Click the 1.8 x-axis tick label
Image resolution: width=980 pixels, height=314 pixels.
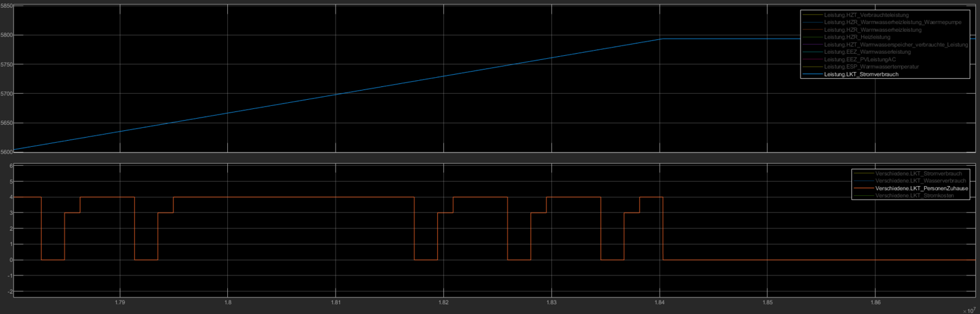228,302
